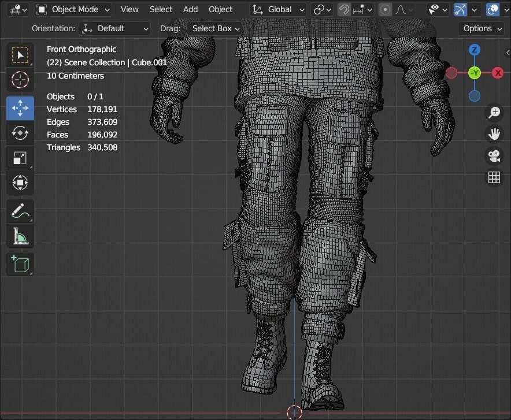Open pivot point dropdown
This screenshot has width=511, height=420.
point(322,10)
